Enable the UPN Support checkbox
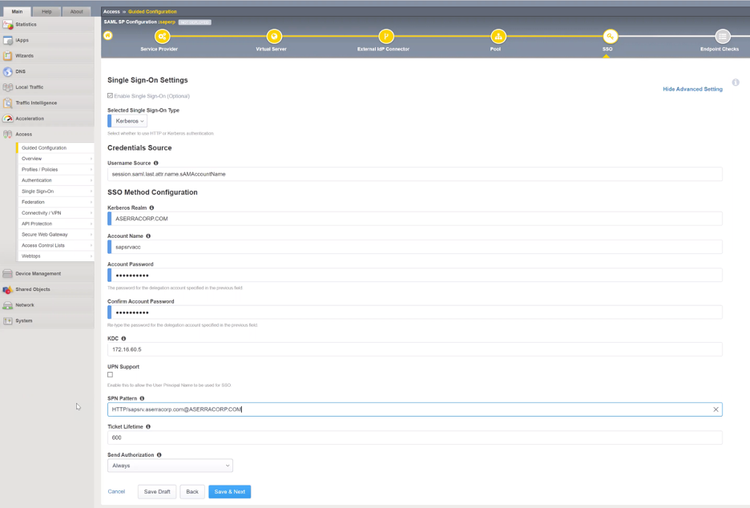This screenshot has height=508, width=750. [x=110, y=375]
